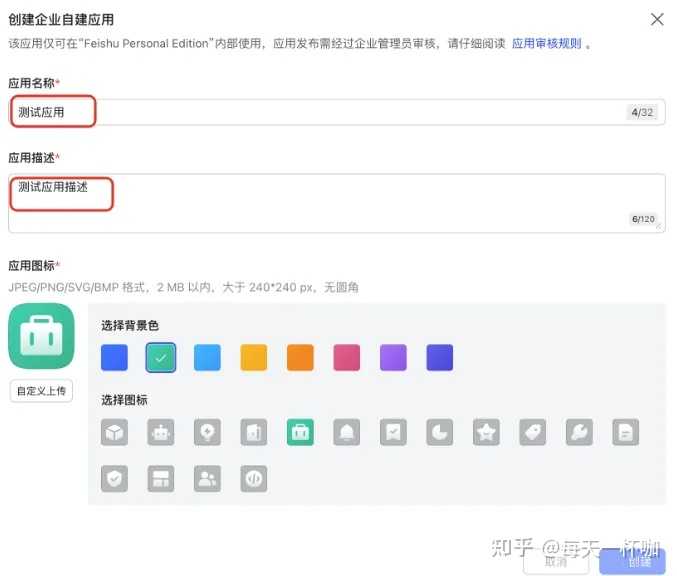The width and height of the screenshot is (677, 576).
Task: Click the 4/32 character counter
Action: point(642,112)
